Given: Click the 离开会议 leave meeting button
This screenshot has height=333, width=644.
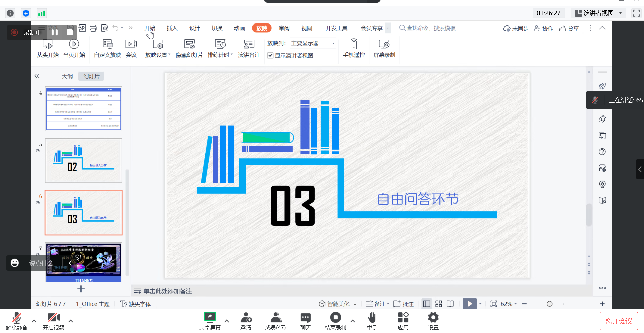Looking at the screenshot, I should (619, 321).
